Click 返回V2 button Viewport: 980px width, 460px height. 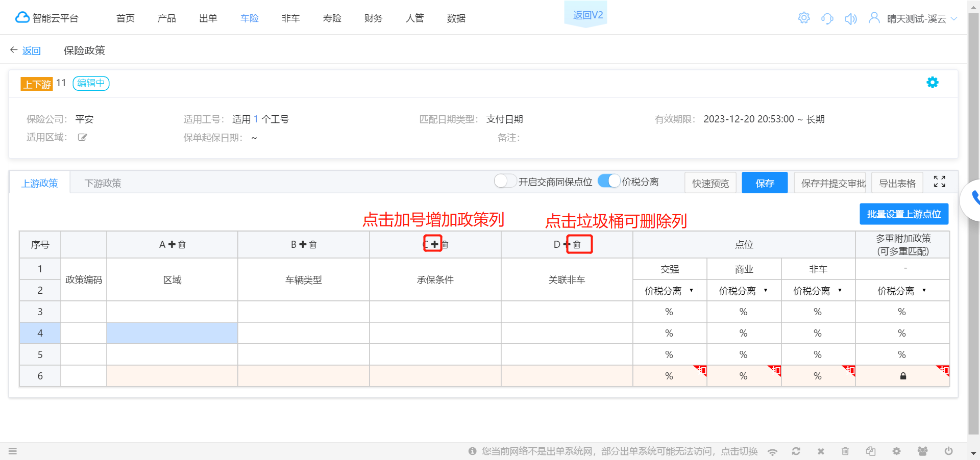pos(586,14)
